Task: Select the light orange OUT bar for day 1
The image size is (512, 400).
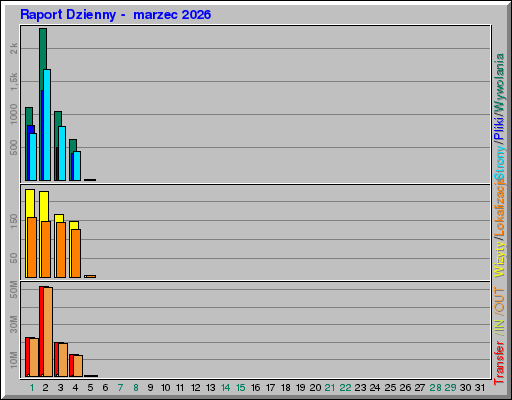Action: 34,357
